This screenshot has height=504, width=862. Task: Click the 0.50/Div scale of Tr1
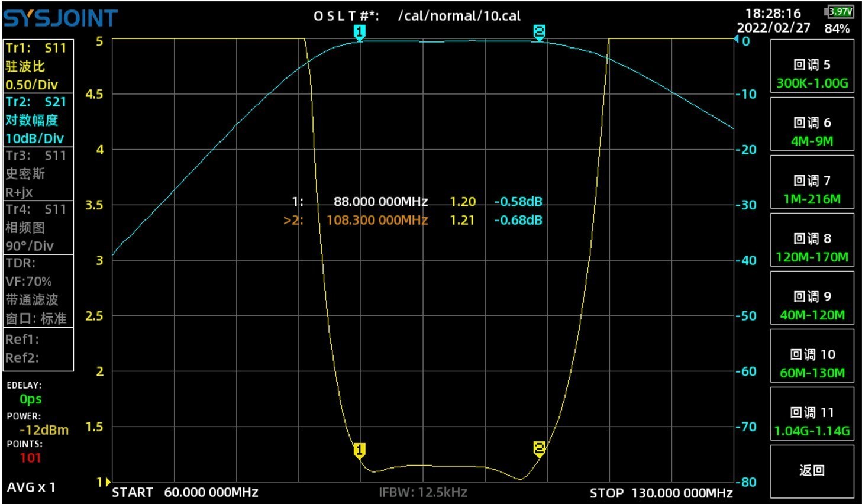pos(31,85)
